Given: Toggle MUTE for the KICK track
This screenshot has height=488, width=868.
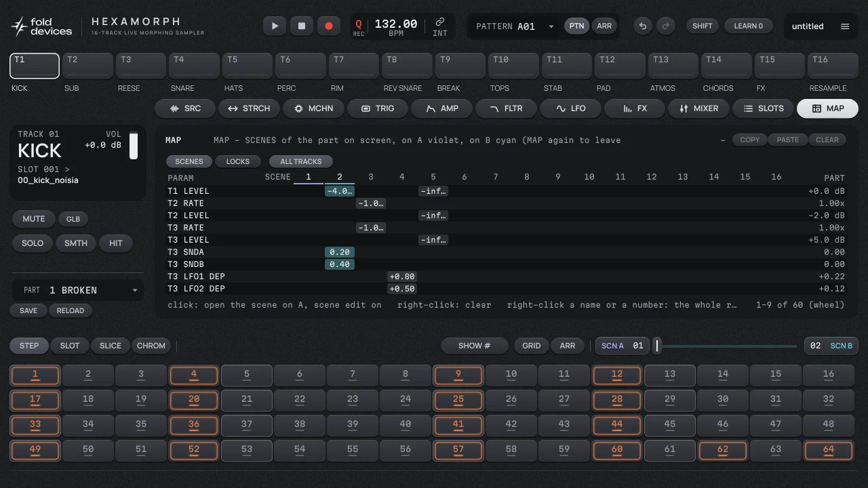Looking at the screenshot, I should coord(33,219).
